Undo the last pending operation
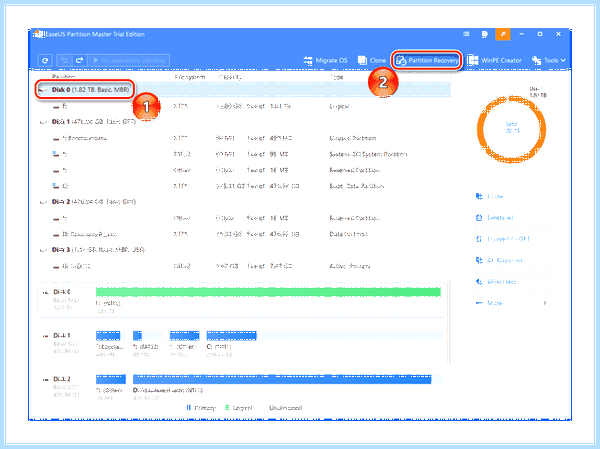 (x=64, y=60)
